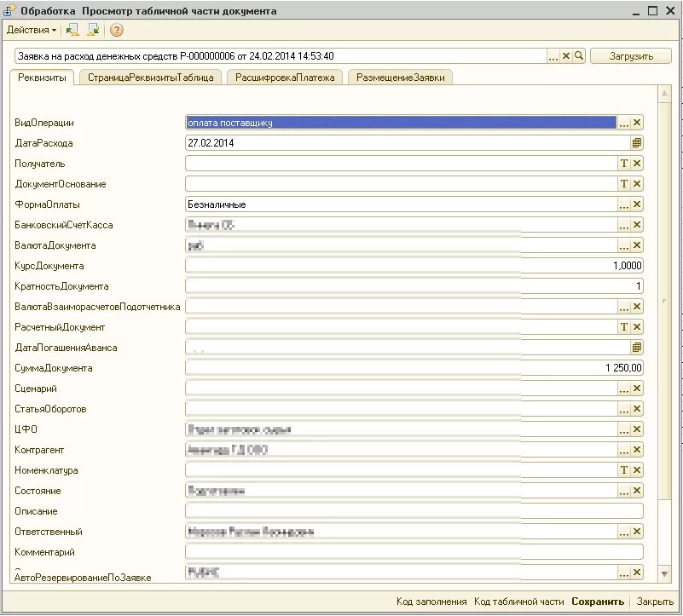Clear the Номенклатура field

637,470
